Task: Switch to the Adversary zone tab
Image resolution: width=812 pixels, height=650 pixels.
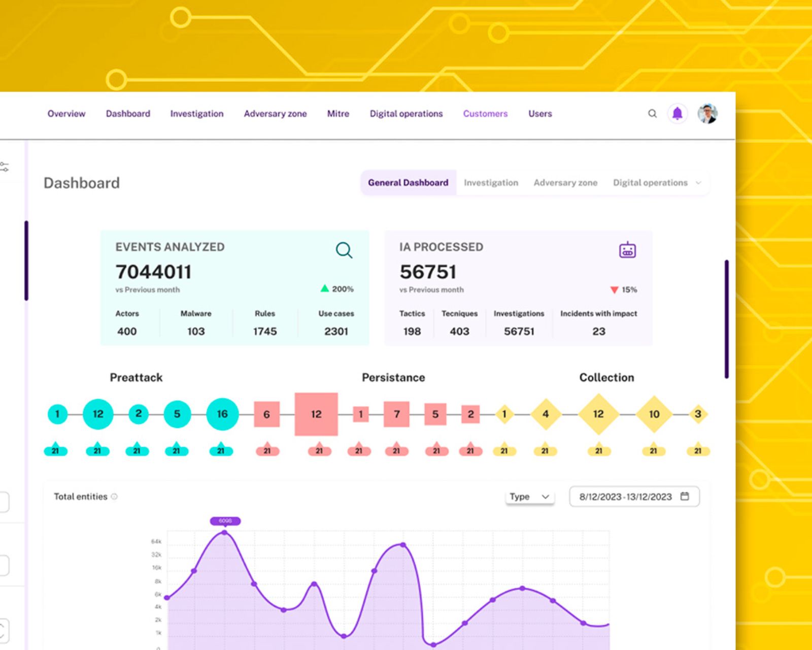Action: (x=565, y=183)
